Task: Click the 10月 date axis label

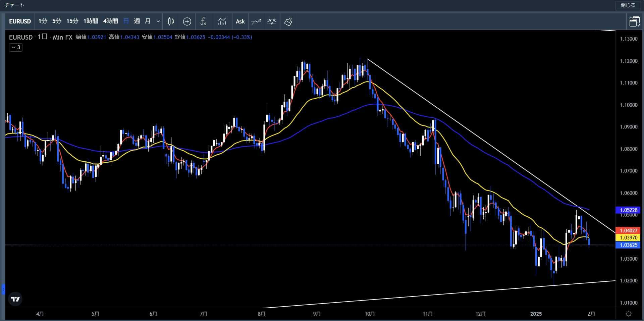Action: click(x=370, y=314)
